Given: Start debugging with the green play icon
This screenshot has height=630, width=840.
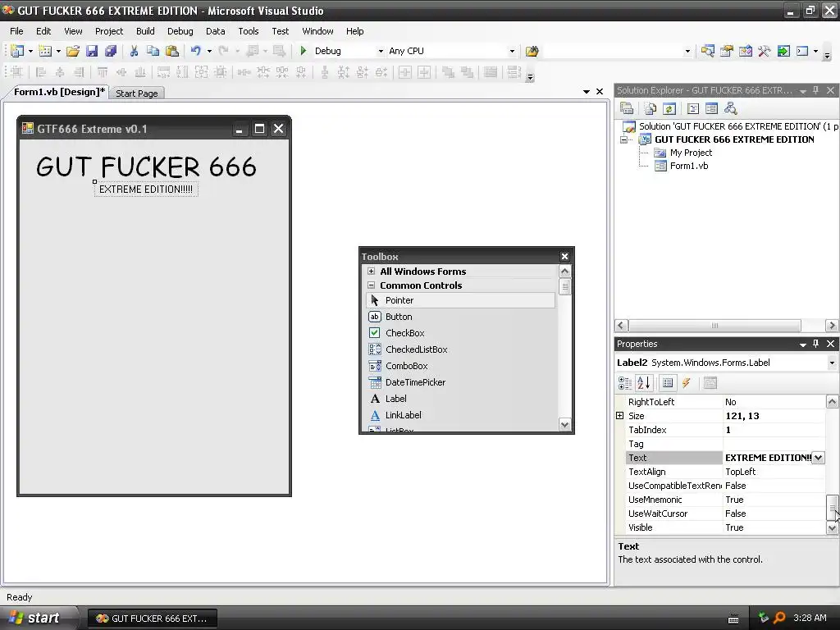Looking at the screenshot, I should pos(304,51).
